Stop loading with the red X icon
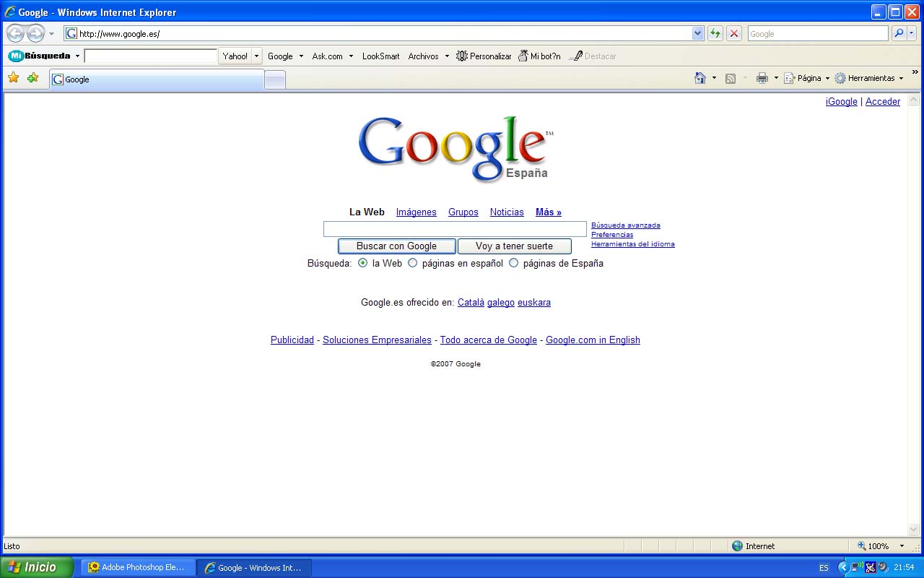924x578 pixels. tap(734, 33)
